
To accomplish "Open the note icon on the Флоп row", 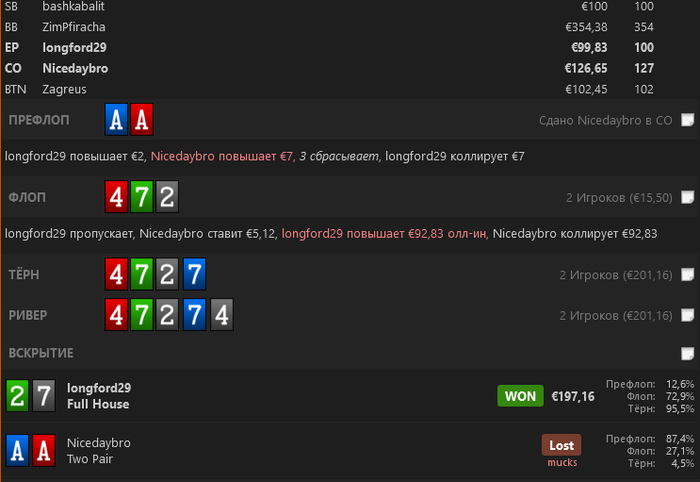I will tap(688, 197).
